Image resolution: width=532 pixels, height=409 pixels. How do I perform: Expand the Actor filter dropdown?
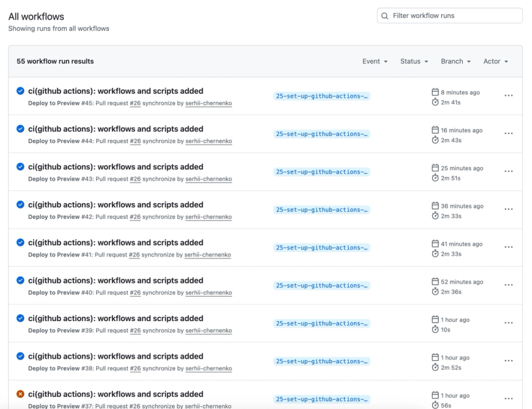tap(496, 61)
